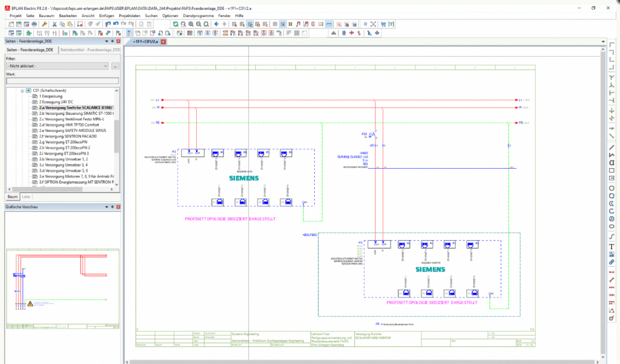Toggle the active grid display icon
This screenshot has width=620, height=364.
(274, 23)
